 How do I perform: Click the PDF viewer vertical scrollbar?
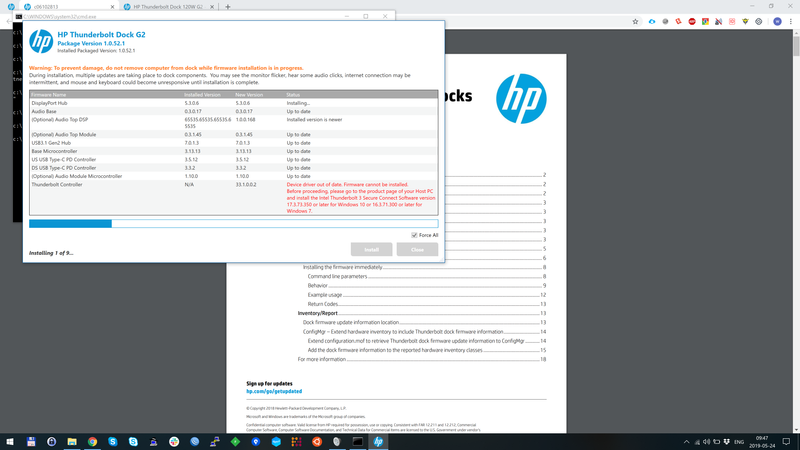pyautogui.click(x=796, y=230)
